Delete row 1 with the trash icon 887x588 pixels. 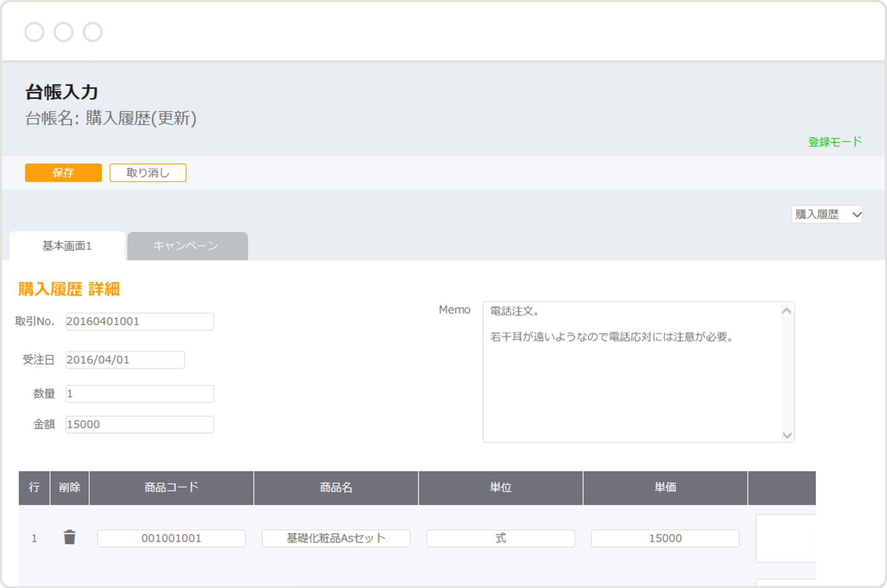[70, 537]
